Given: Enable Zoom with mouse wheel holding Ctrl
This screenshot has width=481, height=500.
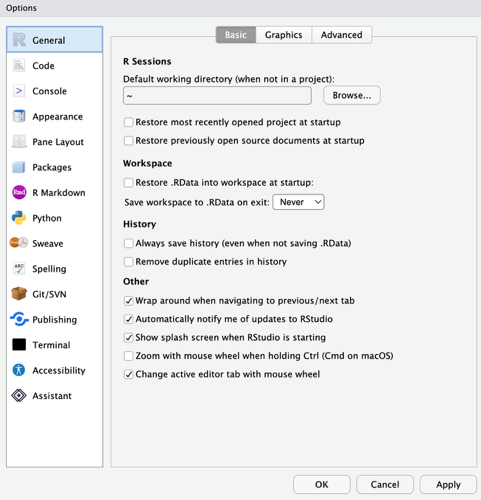Looking at the screenshot, I should pos(128,356).
